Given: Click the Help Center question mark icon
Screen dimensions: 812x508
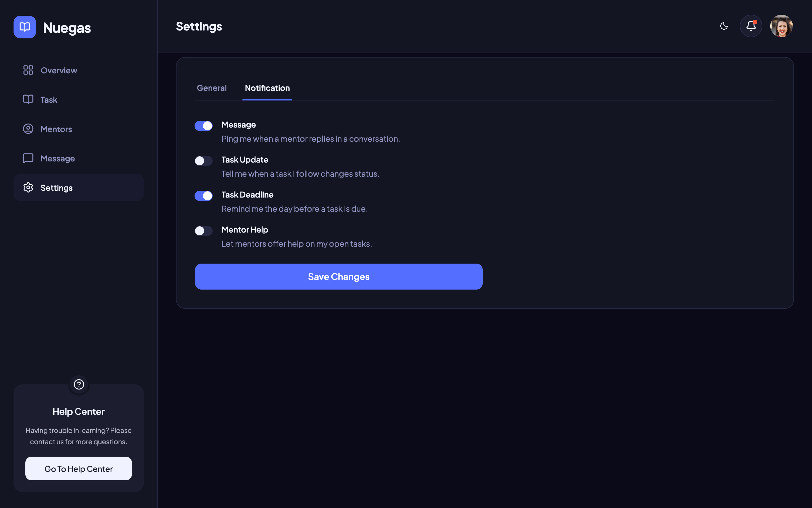Looking at the screenshot, I should tap(79, 384).
